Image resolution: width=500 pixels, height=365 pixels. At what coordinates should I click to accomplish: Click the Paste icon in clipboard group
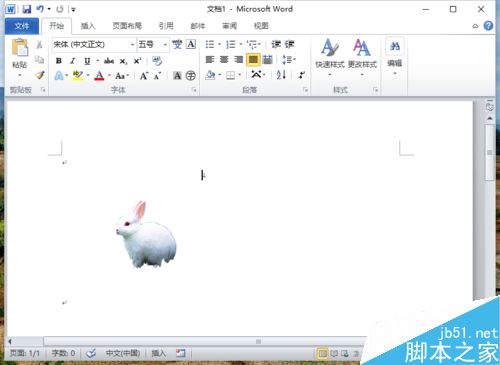coord(20,47)
